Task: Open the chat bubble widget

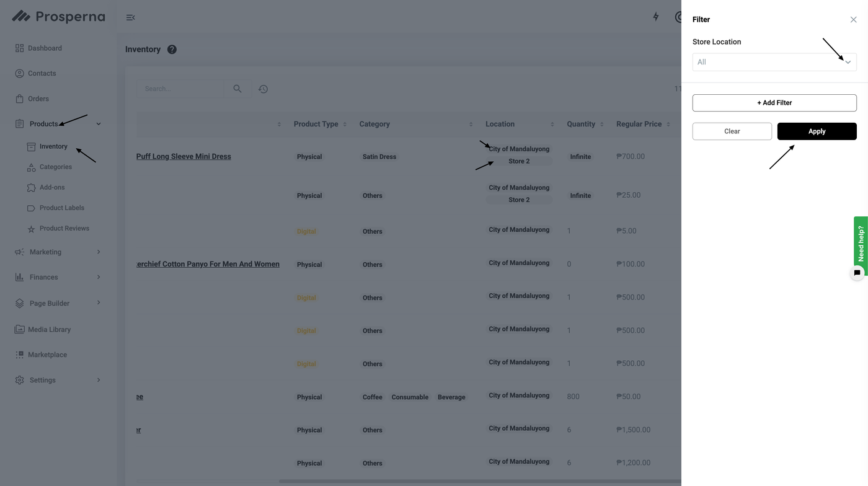Action: (857, 273)
